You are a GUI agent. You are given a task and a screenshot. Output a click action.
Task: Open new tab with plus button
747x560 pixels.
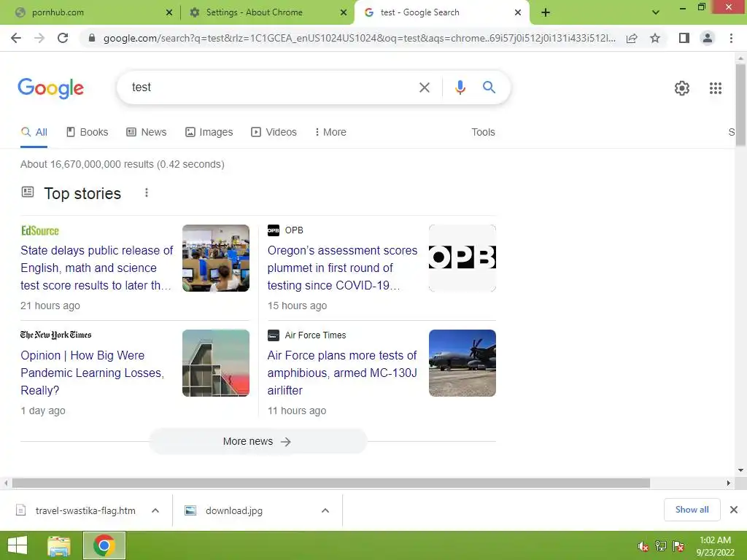tap(546, 12)
